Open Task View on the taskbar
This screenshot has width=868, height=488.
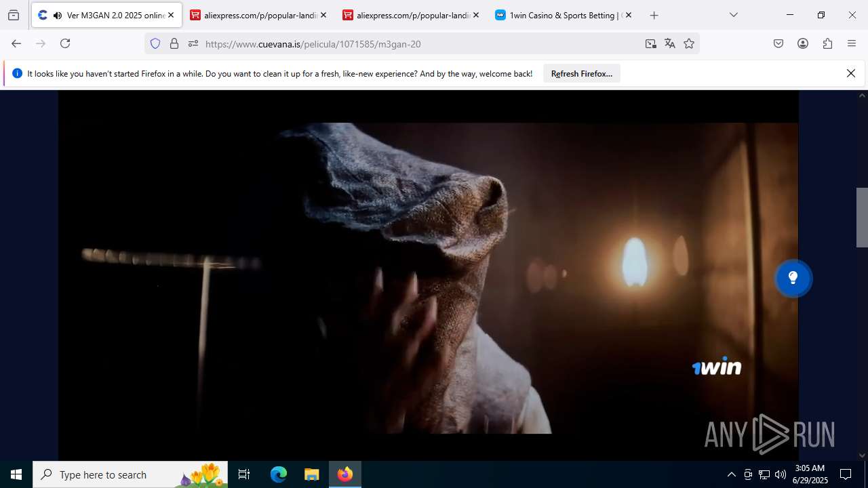tap(244, 474)
